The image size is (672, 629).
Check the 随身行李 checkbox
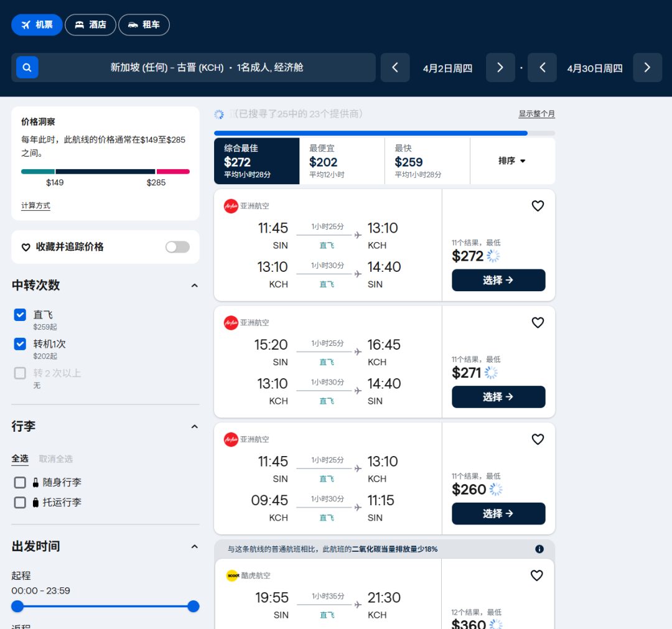point(20,482)
